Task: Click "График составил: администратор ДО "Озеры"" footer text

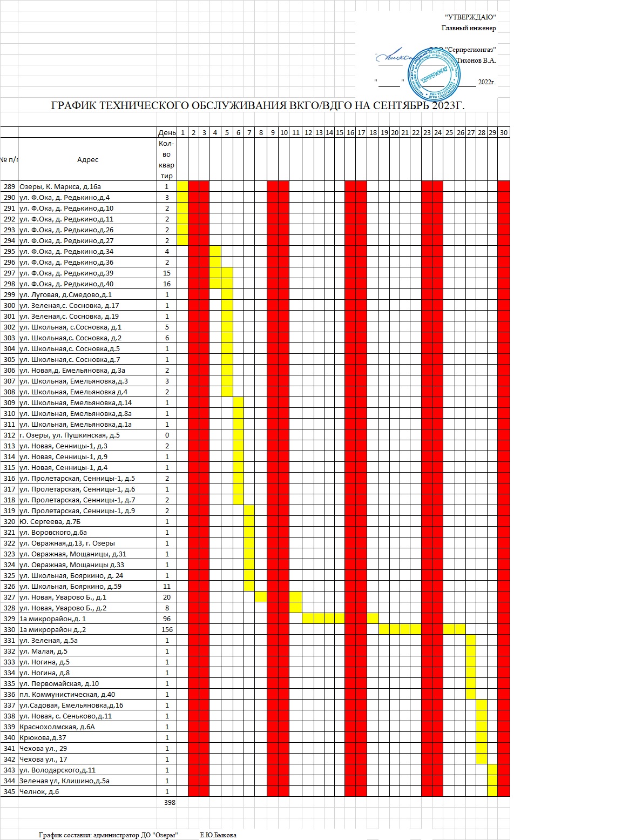Action: pos(108,835)
